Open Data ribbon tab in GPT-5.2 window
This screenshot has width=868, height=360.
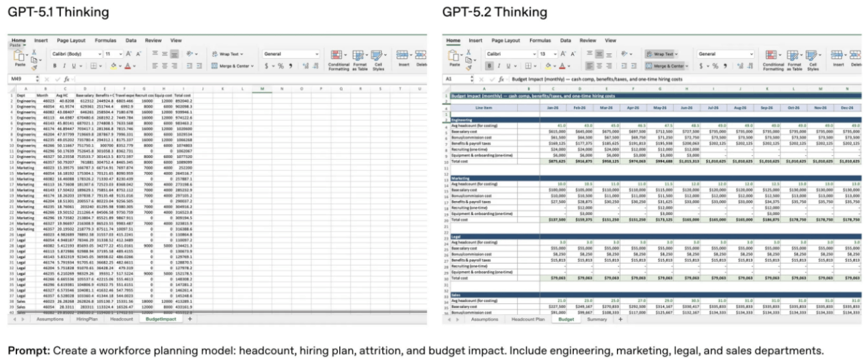566,40
